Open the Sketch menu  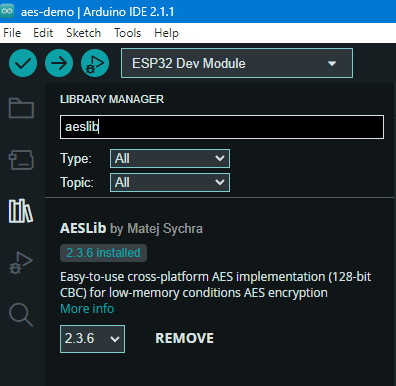(83, 33)
